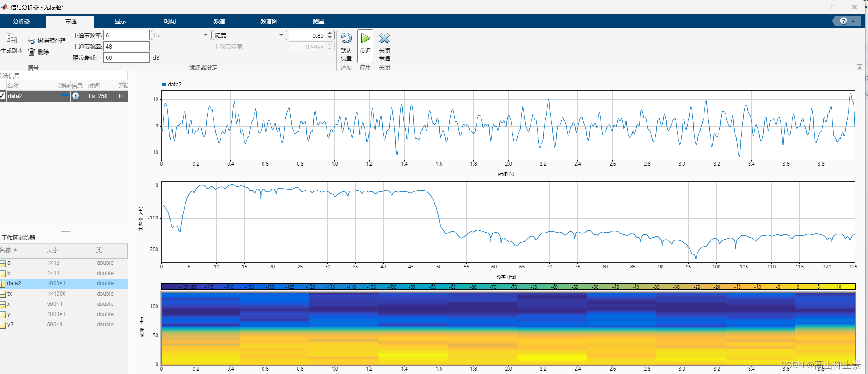Increase steepness value with the up arrow
This screenshot has height=374, width=868.
click(330, 33)
